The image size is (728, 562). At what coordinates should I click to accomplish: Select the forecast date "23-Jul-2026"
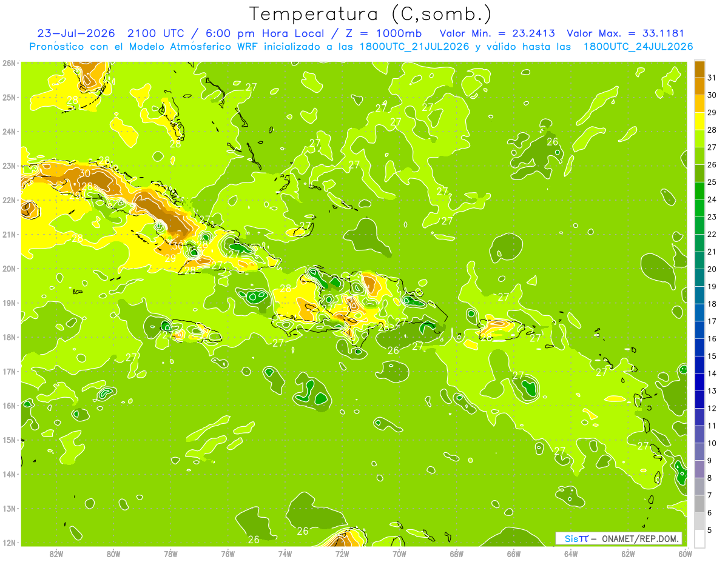76,33
